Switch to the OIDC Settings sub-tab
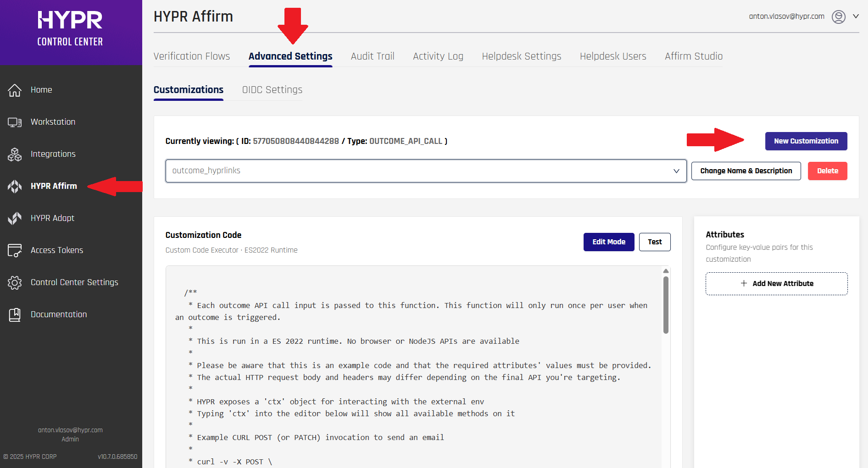Viewport: 868px width, 468px height. tap(272, 90)
